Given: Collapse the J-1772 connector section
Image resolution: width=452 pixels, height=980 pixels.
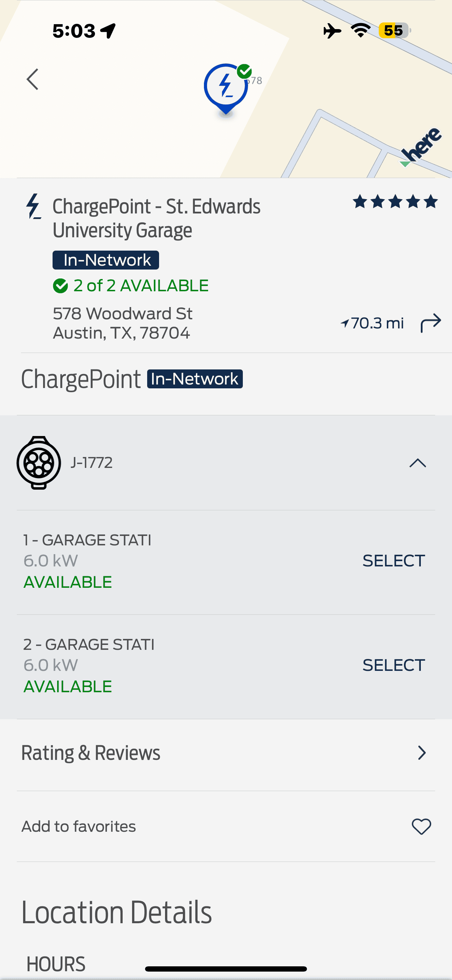Looking at the screenshot, I should point(417,463).
